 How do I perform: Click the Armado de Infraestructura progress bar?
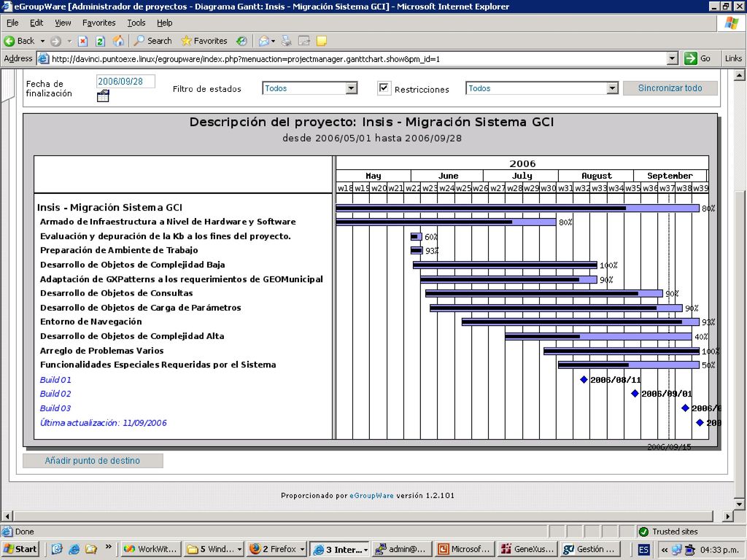[446, 222]
